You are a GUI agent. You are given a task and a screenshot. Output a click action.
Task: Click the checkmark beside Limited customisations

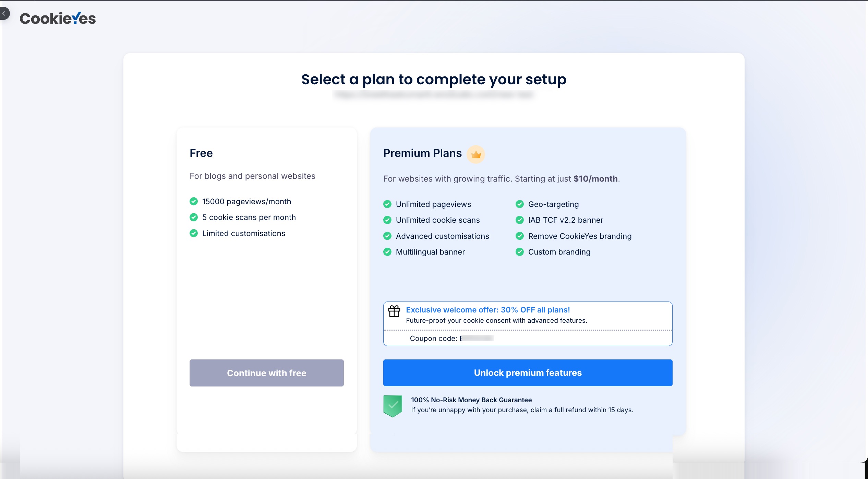[193, 233]
